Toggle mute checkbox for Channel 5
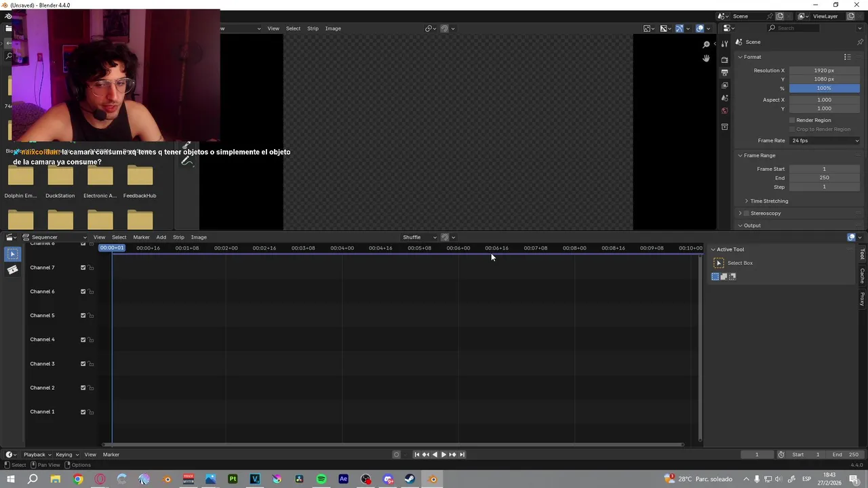Screen dimensions: 868x488 [83, 316]
